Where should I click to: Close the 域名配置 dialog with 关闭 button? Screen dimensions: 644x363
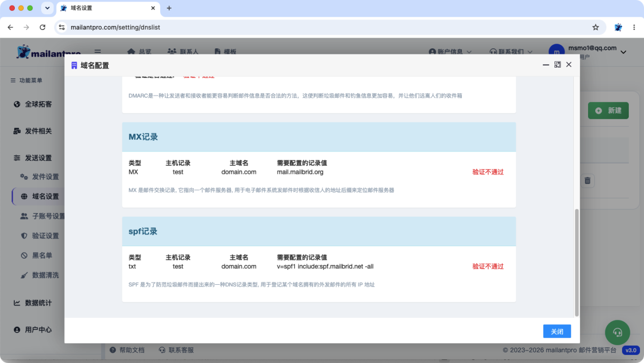click(557, 331)
